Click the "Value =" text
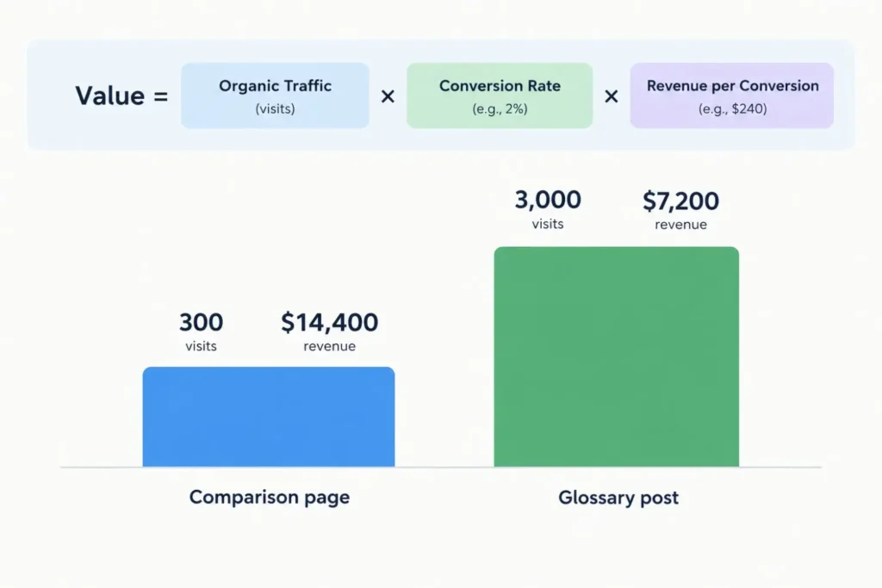This screenshot has width=882, height=588. point(122,96)
